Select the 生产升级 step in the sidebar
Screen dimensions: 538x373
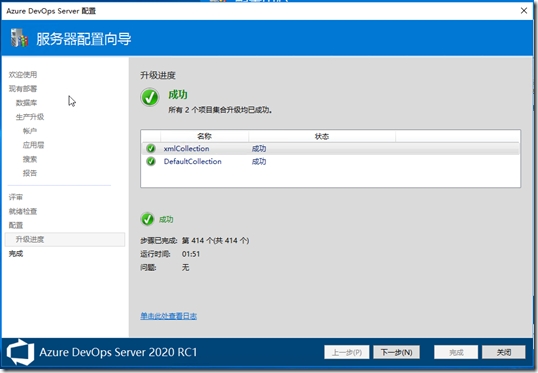coord(30,117)
